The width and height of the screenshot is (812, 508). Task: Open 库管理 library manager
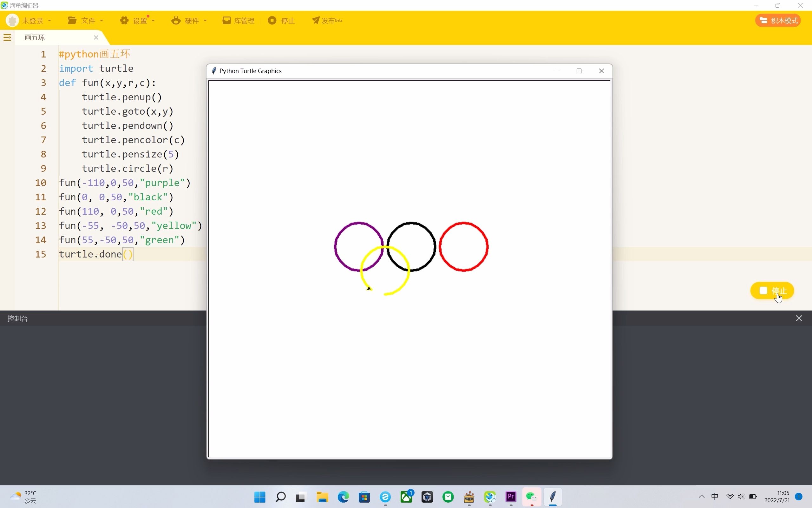click(238, 21)
